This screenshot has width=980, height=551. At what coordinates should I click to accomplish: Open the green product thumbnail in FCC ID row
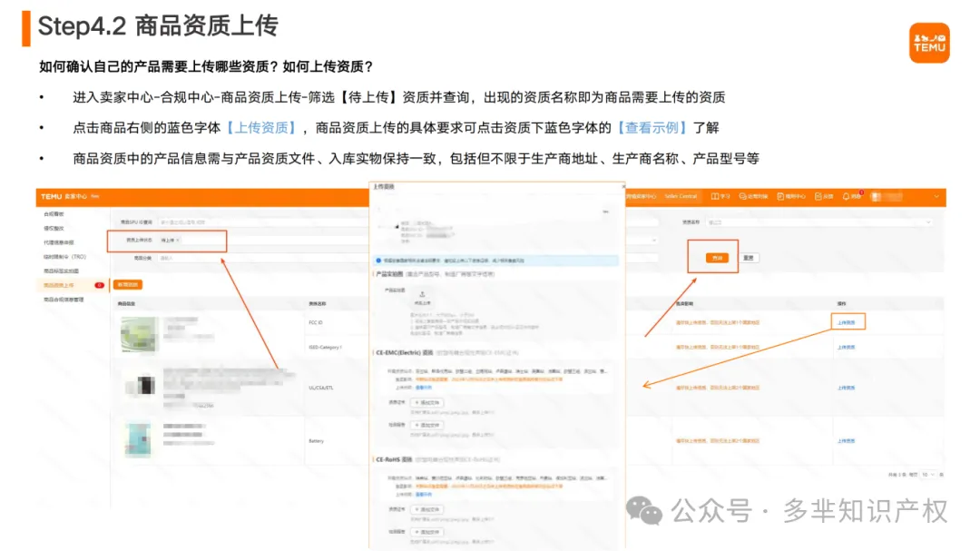140,334
